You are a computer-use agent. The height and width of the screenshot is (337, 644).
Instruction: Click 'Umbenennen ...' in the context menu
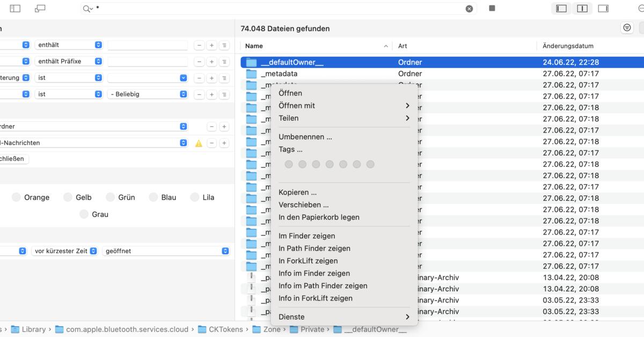(x=305, y=137)
